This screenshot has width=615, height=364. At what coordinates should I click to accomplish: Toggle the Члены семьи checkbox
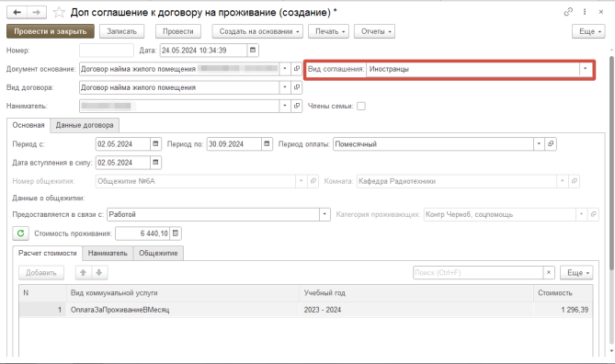[361, 106]
